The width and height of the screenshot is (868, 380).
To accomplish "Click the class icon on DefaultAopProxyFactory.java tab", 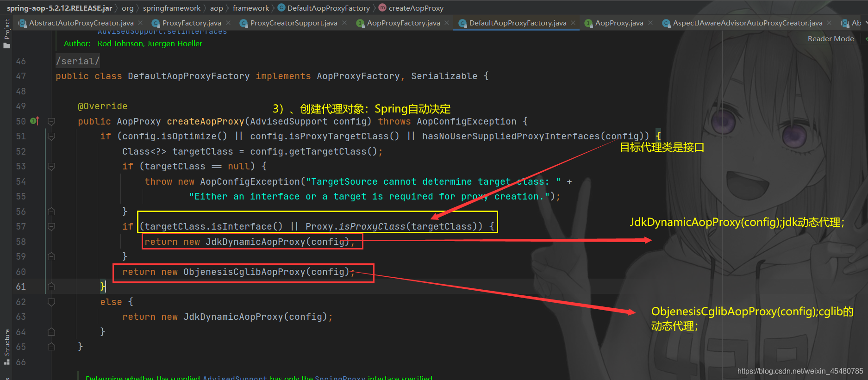I will (462, 23).
